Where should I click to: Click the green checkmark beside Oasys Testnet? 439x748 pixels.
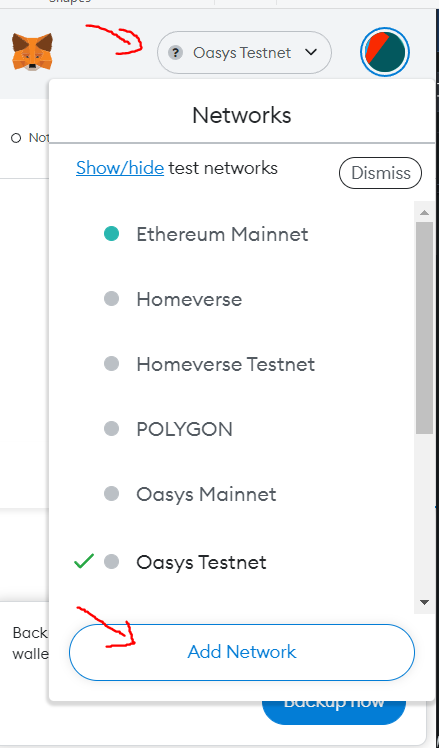84,561
